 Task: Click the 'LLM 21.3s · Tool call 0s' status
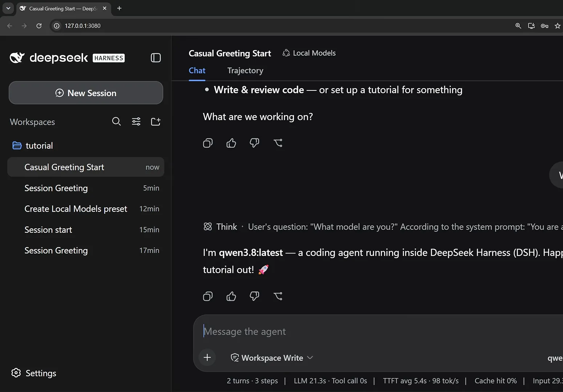click(330, 381)
